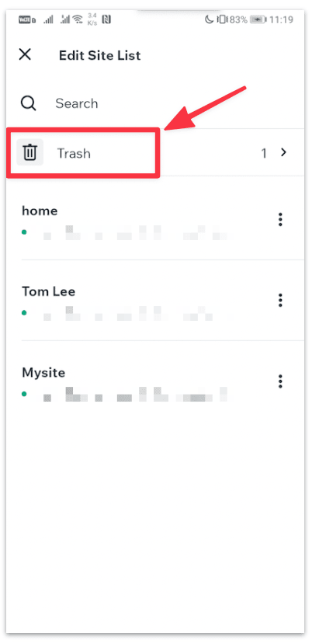The image size is (312, 644).
Task: Tap the green status dot under Mysite
Action: [x=24, y=394]
